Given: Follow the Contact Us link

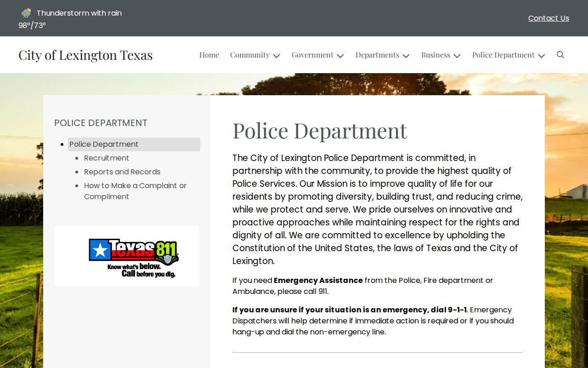Looking at the screenshot, I should click(x=548, y=18).
